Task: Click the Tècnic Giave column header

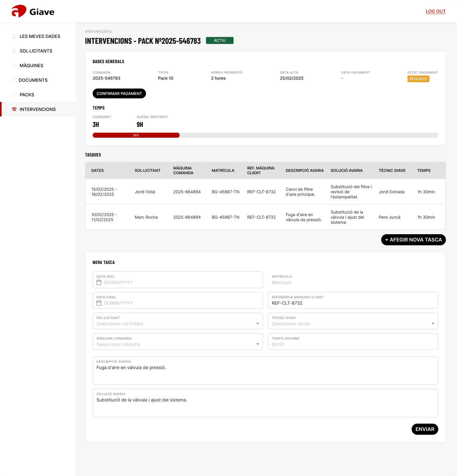Action: click(392, 170)
